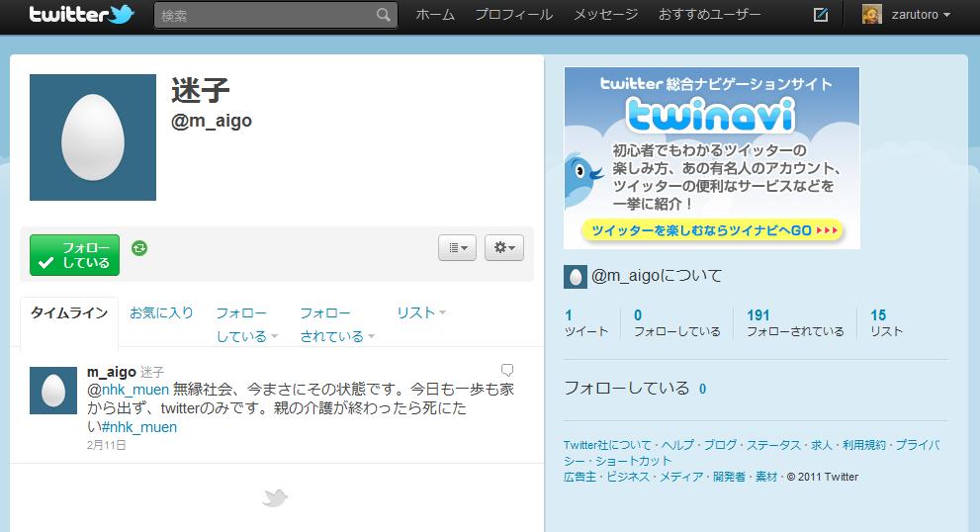Screen dimensions: 980x532
Task: Click the 素材 footer link
Action: coord(766,477)
